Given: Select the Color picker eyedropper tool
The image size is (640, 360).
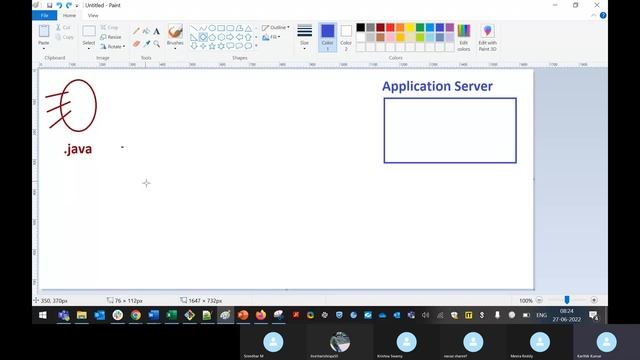Looking at the screenshot, I should coord(147,44).
